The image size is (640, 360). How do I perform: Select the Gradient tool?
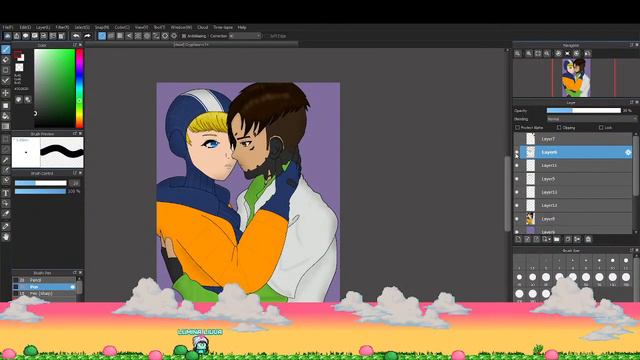click(6, 127)
